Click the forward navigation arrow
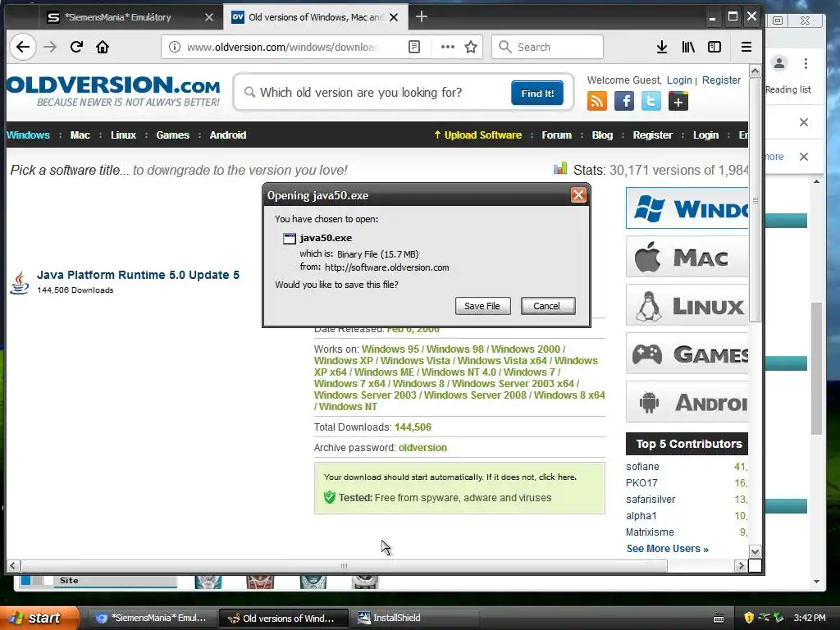This screenshot has width=840, height=630. (50, 47)
